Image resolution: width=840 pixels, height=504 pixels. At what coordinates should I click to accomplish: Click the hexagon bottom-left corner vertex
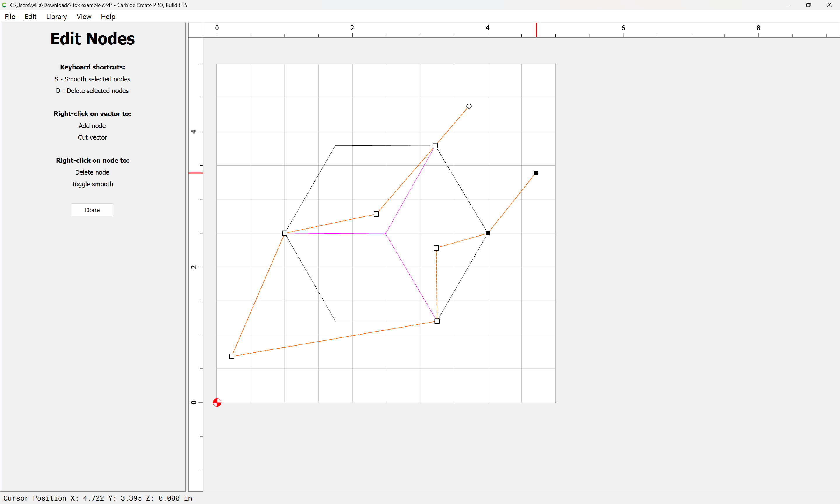click(335, 321)
